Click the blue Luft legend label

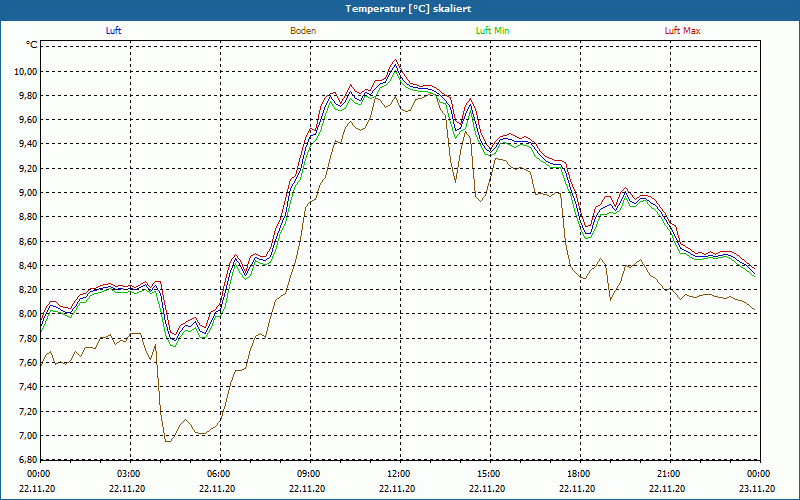coord(113,31)
